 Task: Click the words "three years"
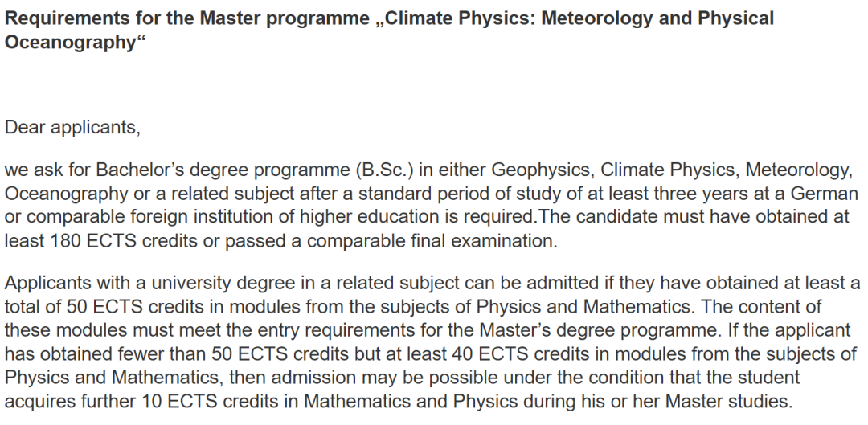click(660, 194)
